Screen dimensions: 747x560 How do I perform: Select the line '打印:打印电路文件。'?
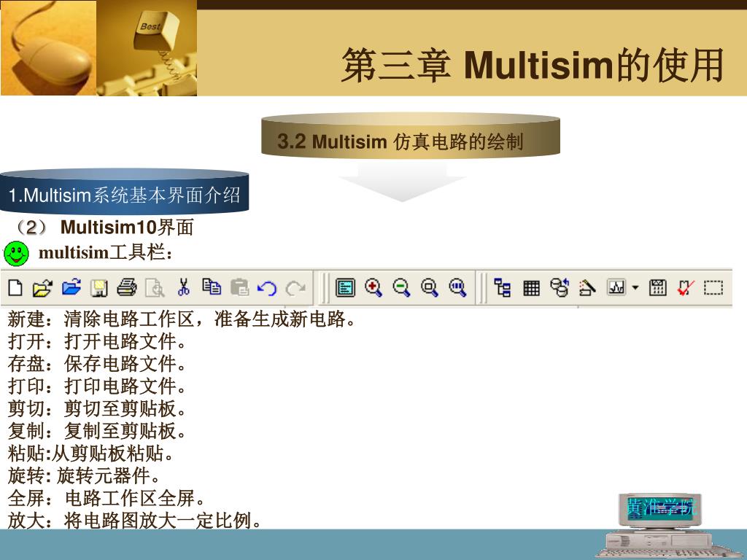click(x=97, y=386)
